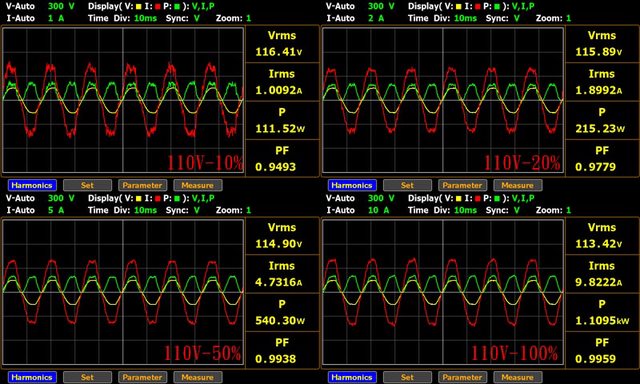Screen dimensions: 640x384
Task: Open Harmonics in the 110V-50% panel
Action: pos(32,377)
